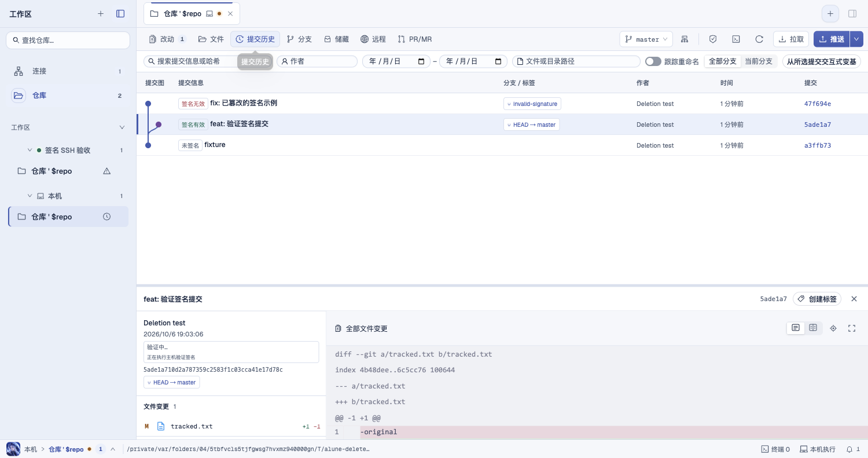The width and height of the screenshot is (868, 458).
Task: Select the 当前分支 filter option
Action: [x=758, y=61]
